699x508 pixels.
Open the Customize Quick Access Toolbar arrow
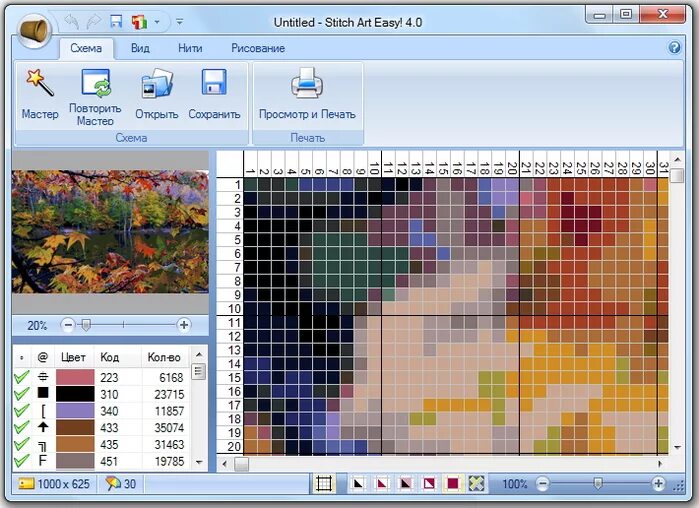[x=179, y=21]
